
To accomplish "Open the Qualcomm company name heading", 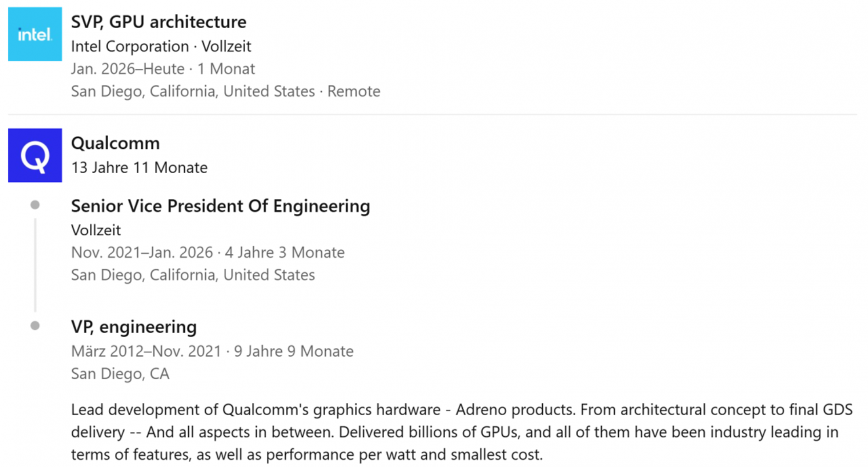I will (115, 143).
